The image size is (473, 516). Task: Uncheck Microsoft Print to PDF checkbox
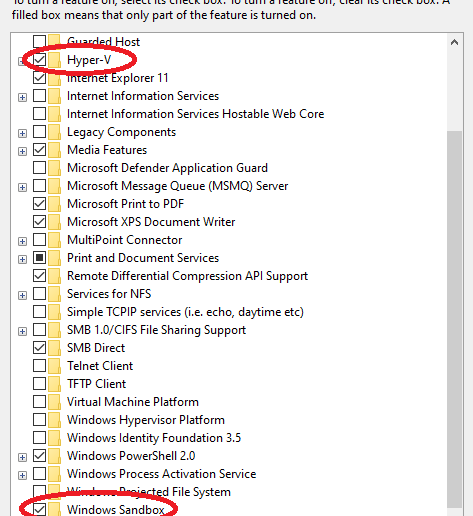[39, 204]
